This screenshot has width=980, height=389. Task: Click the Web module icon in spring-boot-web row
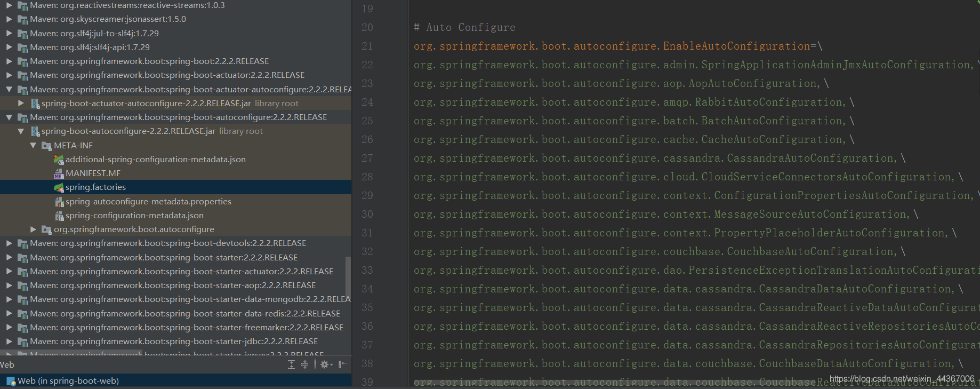pos(11,381)
